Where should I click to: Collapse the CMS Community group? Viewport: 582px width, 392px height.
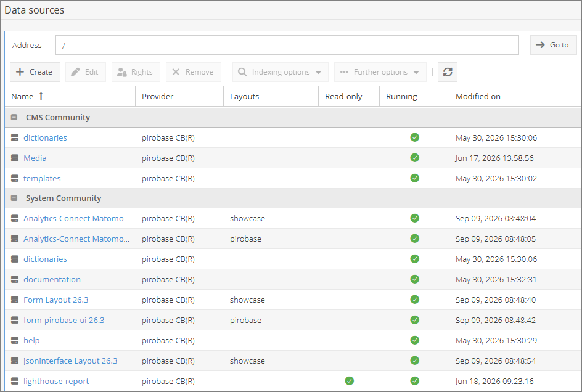[14, 117]
